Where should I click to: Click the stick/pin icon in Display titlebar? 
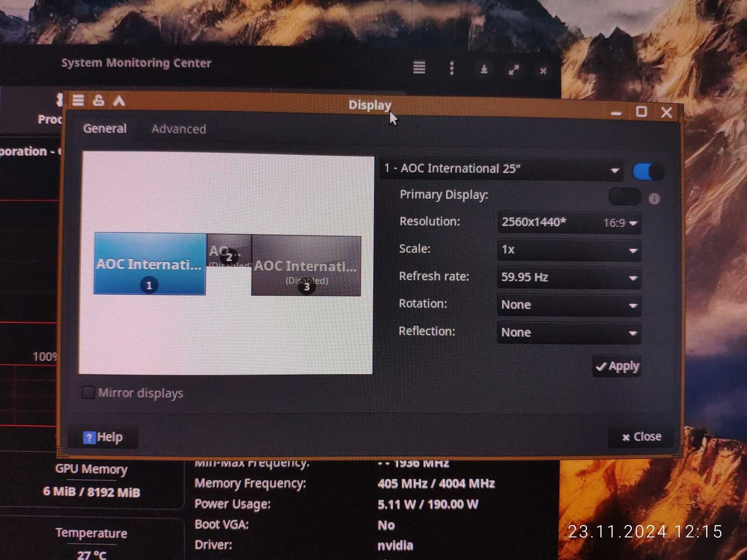[x=99, y=100]
